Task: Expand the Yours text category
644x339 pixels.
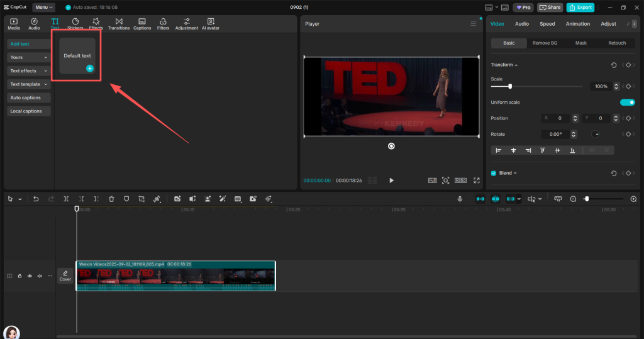Action: [28, 57]
